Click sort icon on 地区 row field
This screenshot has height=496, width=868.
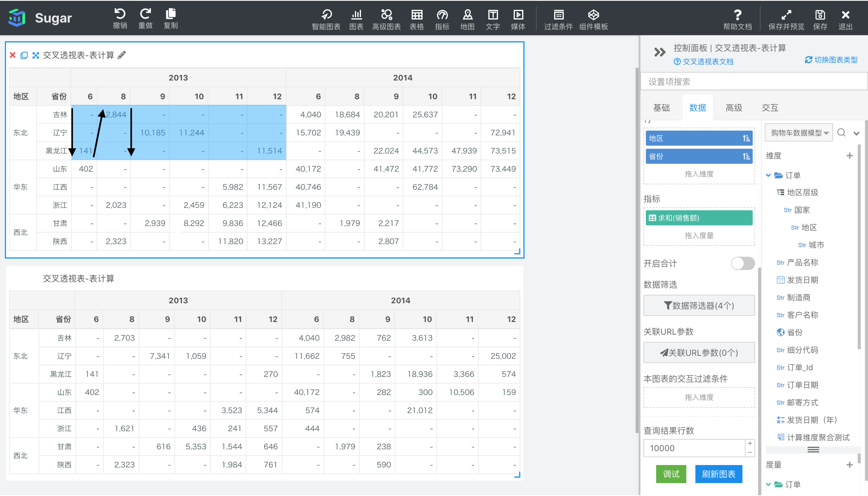(x=746, y=138)
